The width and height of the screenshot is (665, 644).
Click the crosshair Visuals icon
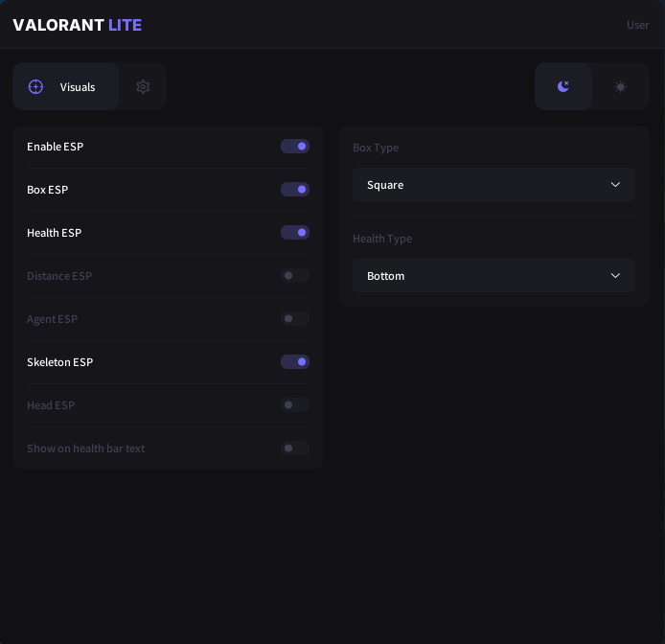[x=36, y=87]
